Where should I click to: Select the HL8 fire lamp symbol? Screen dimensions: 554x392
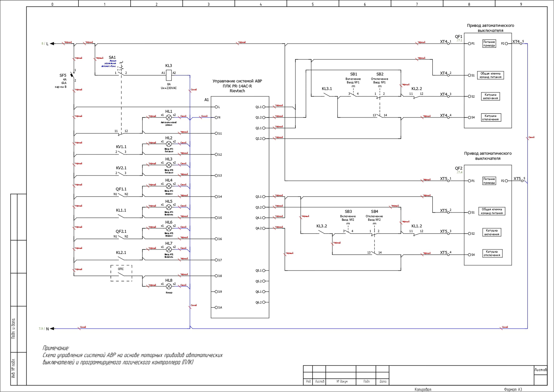click(169, 286)
